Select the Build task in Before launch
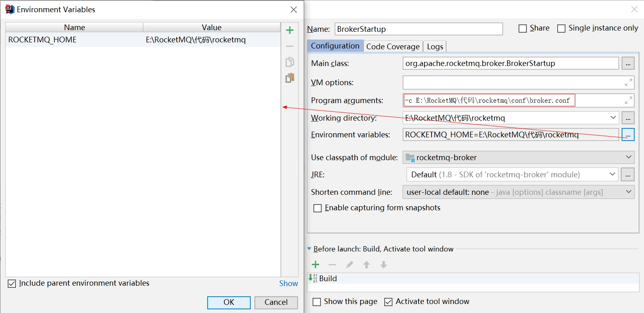The width and height of the screenshot is (644, 313). [473, 278]
